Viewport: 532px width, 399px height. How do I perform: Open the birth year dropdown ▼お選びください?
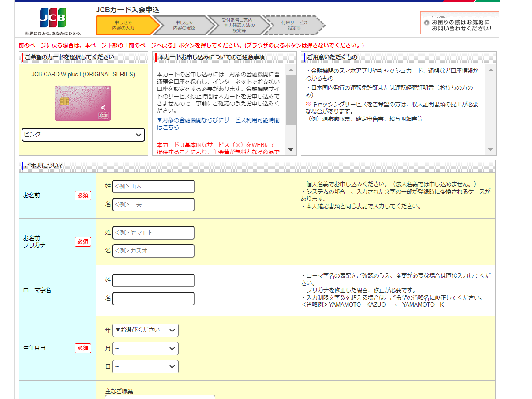pyautogui.click(x=146, y=330)
